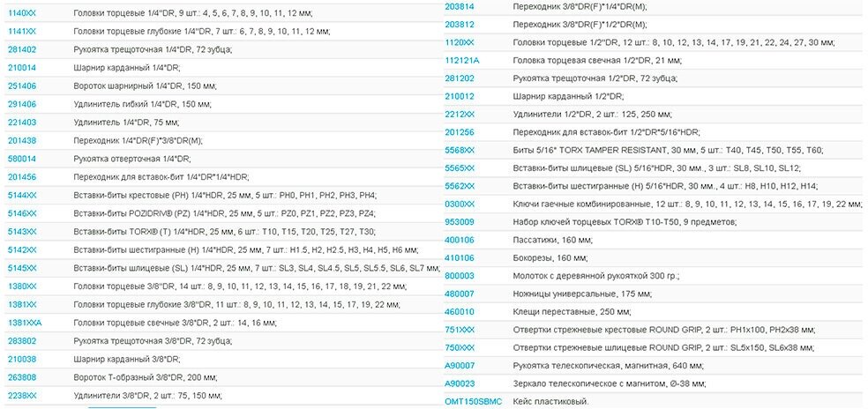
Task: Click the 5568XX TORX tamper bits code
Action: (460, 150)
